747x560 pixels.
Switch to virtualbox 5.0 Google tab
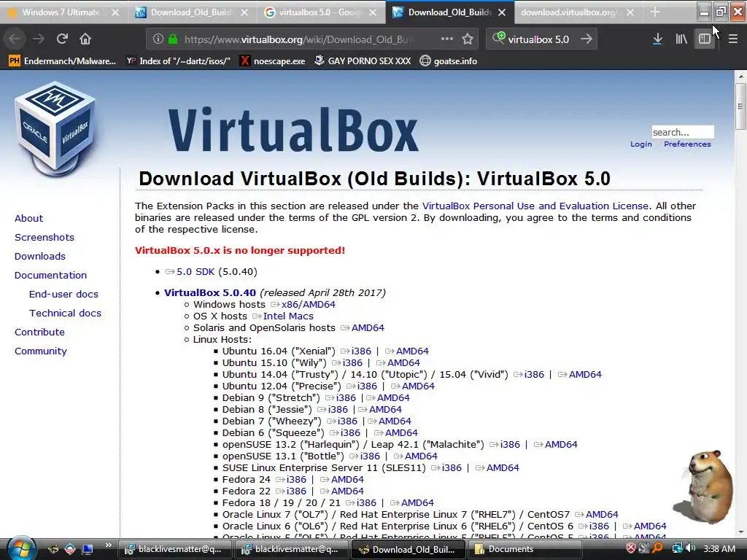click(x=320, y=12)
